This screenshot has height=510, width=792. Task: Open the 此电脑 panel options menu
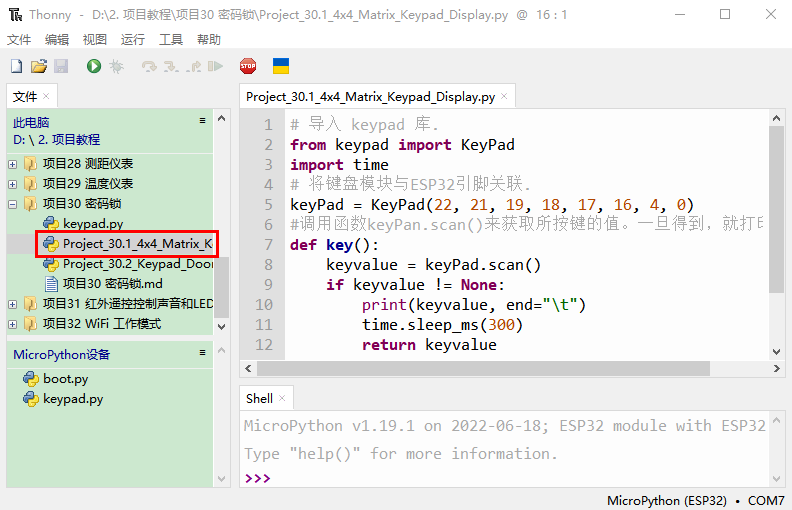point(202,121)
